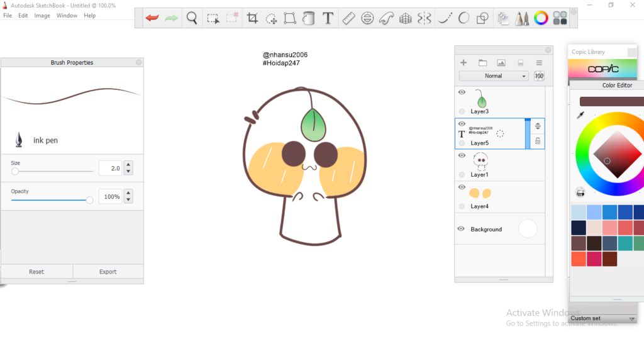The width and height of the screenshot is (644, 339).
Task: Hide Layer1 using its eye icon
Action: click(x=462, y=155)
